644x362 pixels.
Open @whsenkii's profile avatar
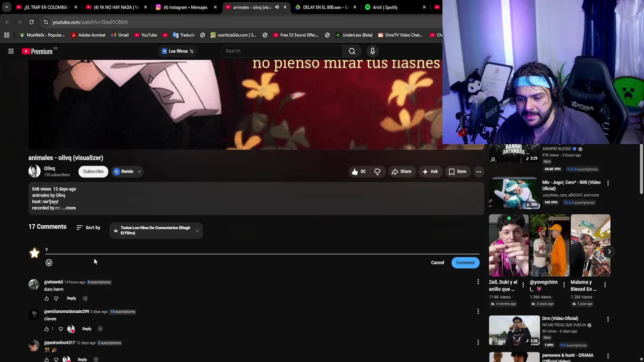coord(34,285)
